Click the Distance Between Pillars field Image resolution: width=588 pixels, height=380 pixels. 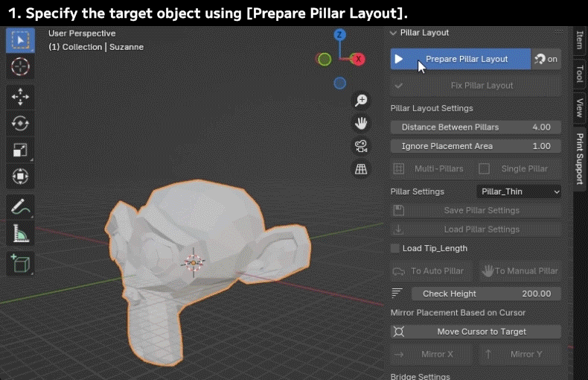[x=476, y=127]
